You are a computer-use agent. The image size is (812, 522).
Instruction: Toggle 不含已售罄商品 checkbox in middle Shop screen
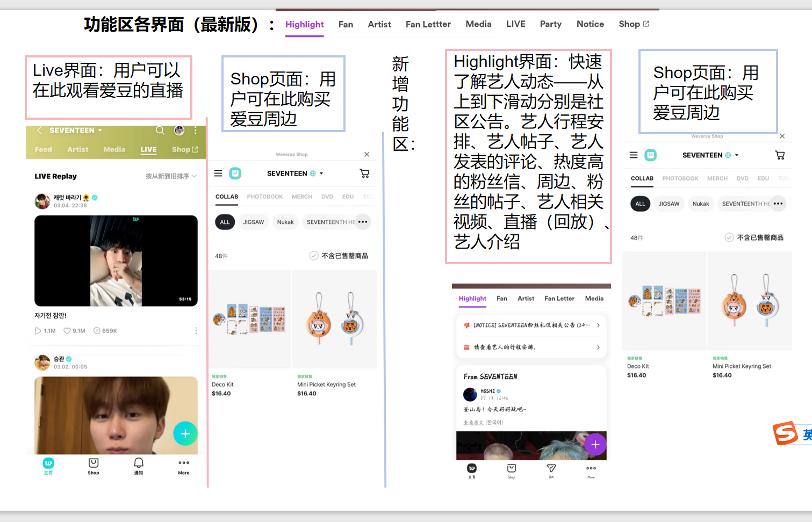coord(314,256)
